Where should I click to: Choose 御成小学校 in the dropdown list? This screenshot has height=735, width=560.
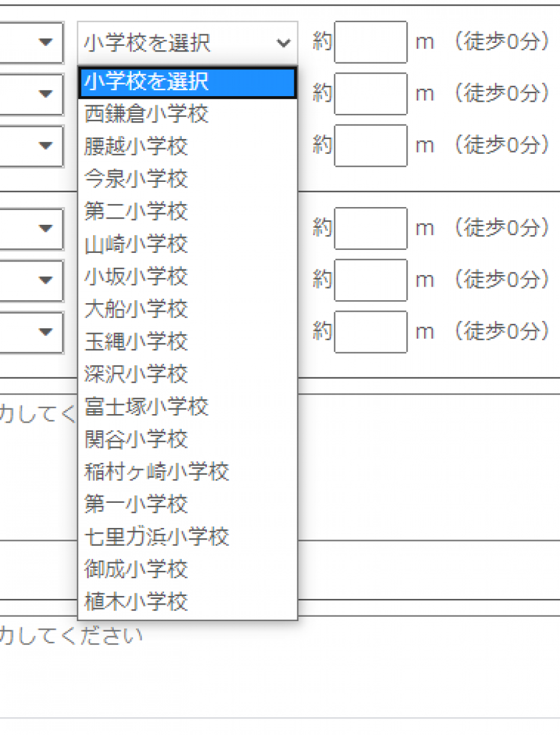coord(136,569)
